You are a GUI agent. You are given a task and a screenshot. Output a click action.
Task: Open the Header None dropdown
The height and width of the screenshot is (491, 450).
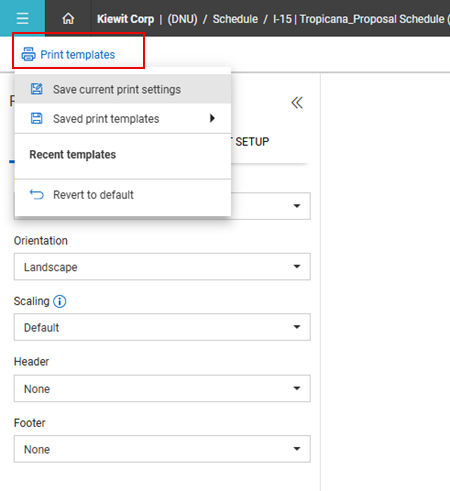click(162, 388)
